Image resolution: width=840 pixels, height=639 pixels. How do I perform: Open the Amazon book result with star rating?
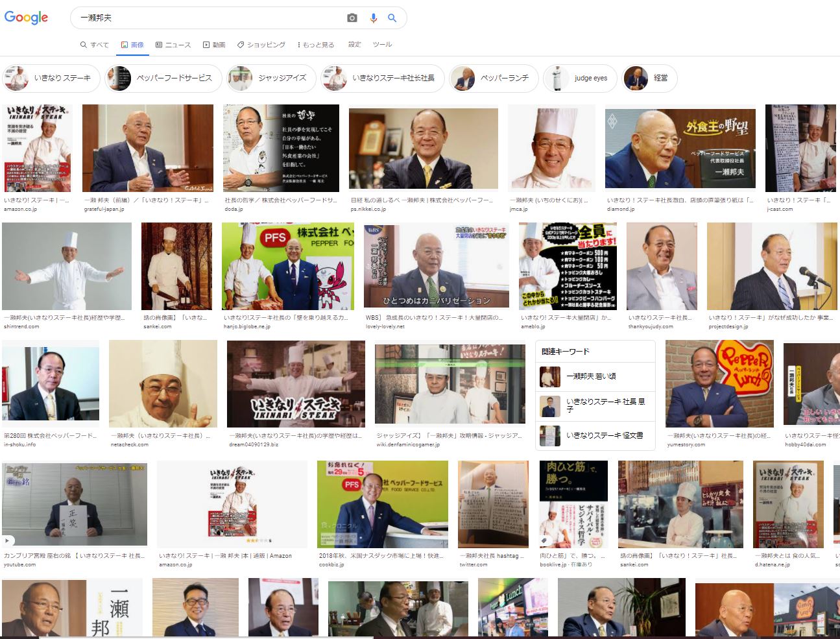(232, 503)
